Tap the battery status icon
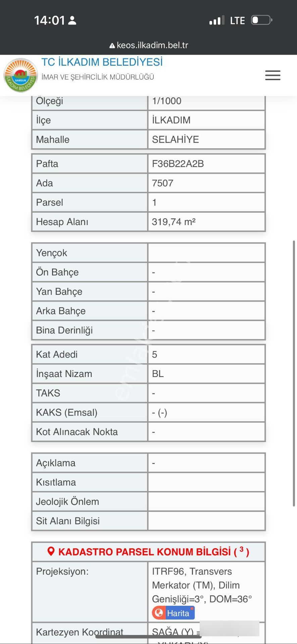Image resolution: width=297 pixels, height=644 pixels. [261, 20]
